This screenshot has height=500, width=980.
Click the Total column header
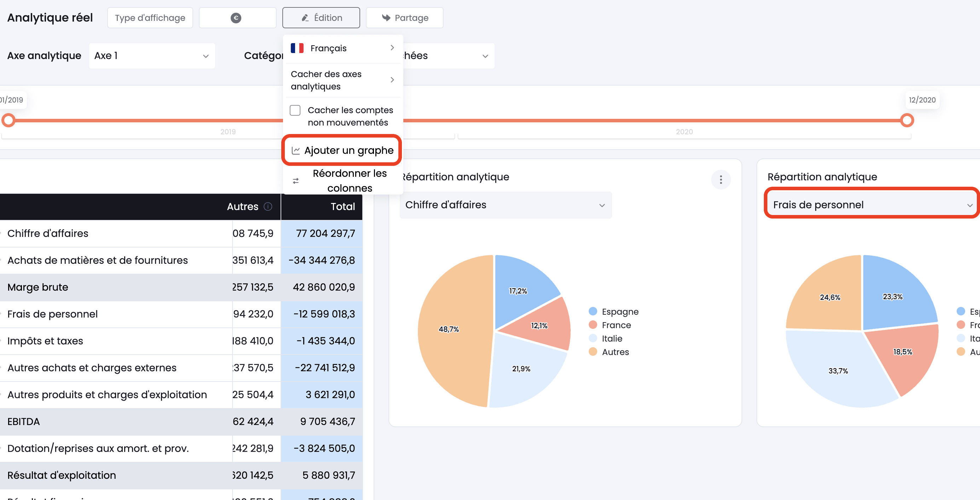click(x=322, y=207)
